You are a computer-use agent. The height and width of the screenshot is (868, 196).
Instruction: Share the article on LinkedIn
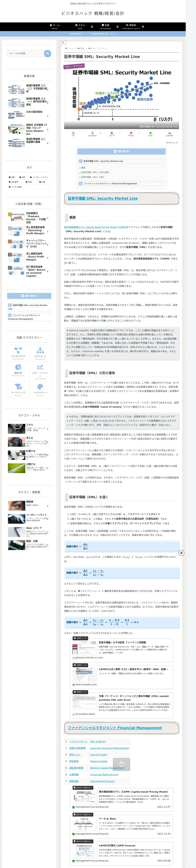[x=169, y=134]
